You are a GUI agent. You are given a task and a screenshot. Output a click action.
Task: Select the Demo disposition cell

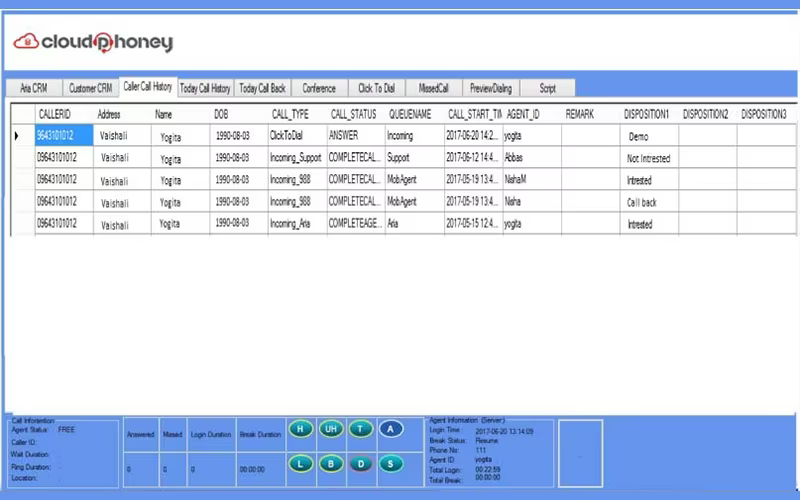tap(649, 136)
